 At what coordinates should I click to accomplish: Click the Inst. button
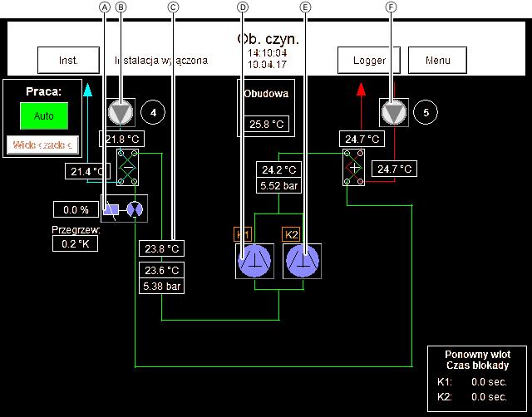68,60
